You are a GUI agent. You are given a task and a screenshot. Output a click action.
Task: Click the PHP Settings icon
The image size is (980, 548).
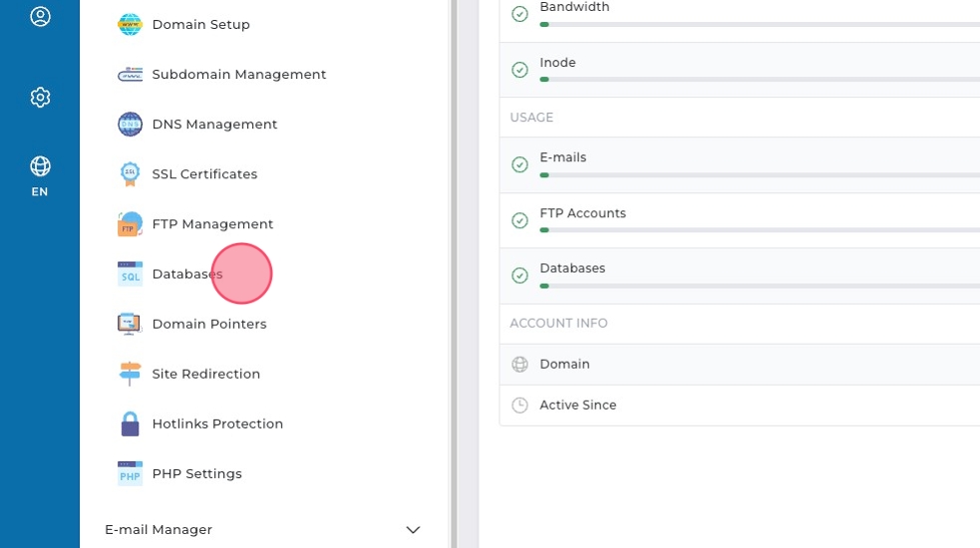130,473
